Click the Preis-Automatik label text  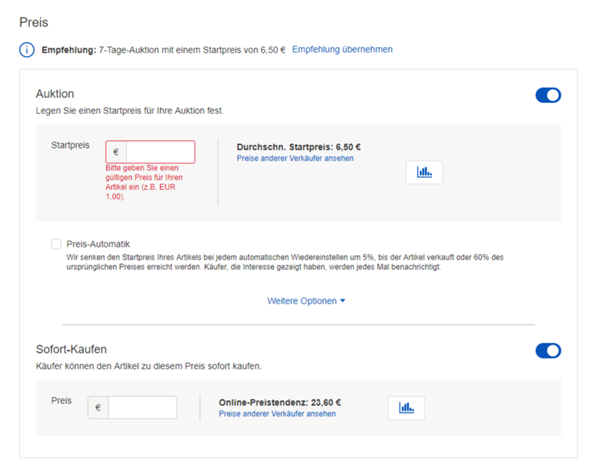click(98, 244)
